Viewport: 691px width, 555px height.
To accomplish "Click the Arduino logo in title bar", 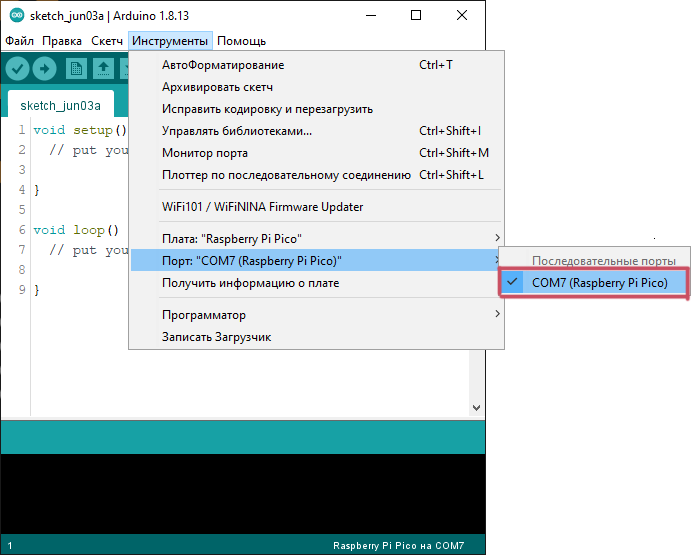I will click(x=17, y=16).
